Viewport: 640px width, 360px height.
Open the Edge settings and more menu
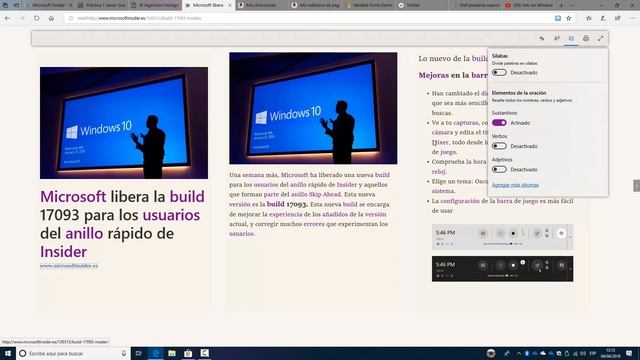632,18
